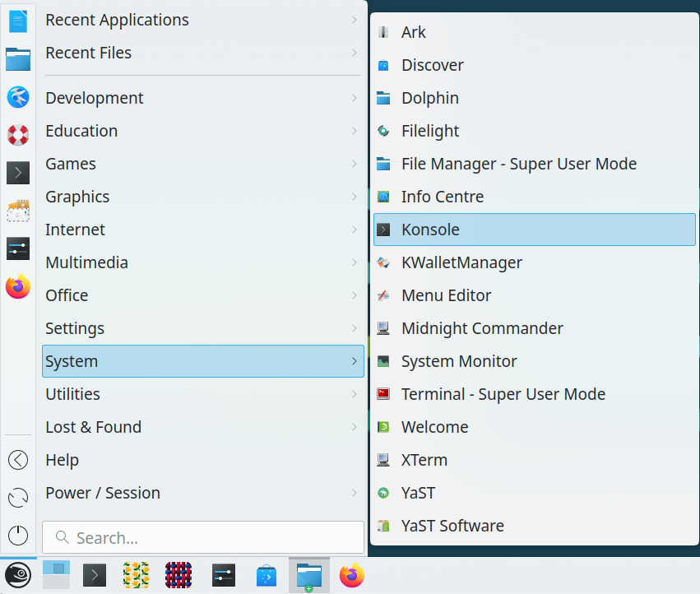The height and width of the screenshot is (594, 700).
Task: Switch to the lower desktop in the pager
Action: click(56, 582)
